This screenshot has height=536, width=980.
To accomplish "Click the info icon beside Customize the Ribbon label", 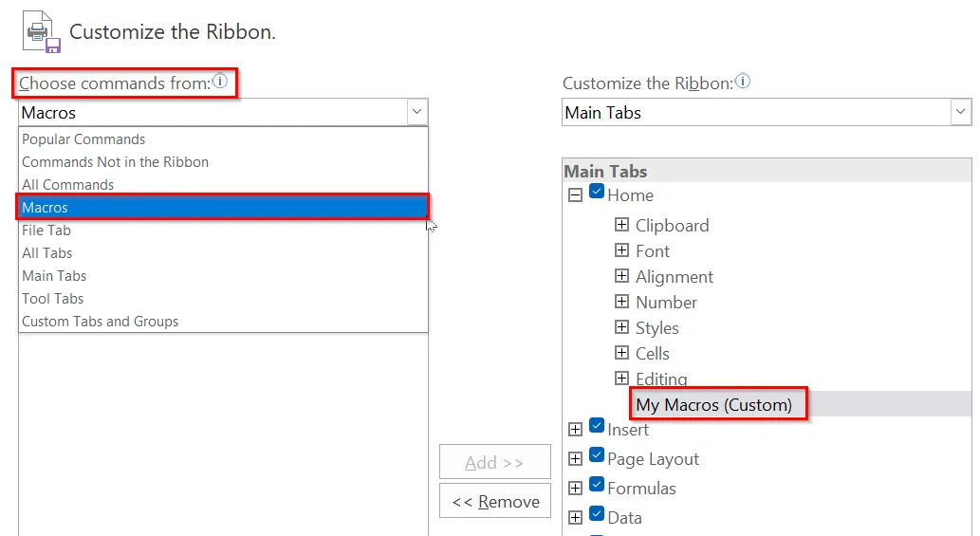I will tap(743, 81).
